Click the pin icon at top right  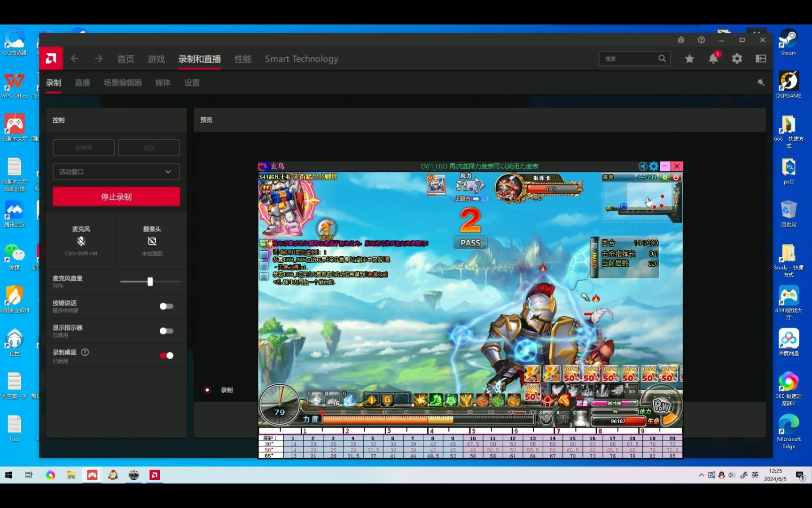click(x=761, y=82)
